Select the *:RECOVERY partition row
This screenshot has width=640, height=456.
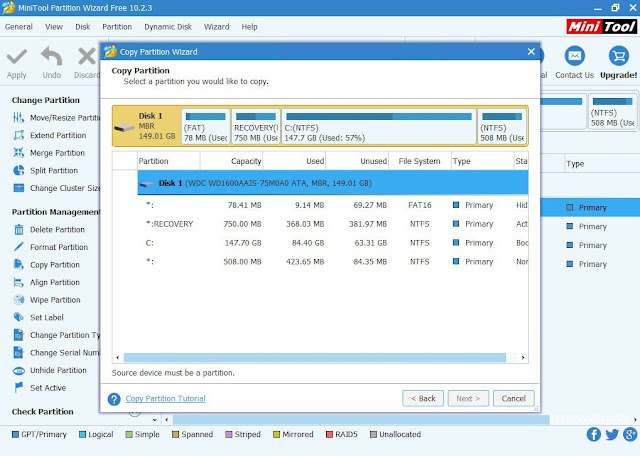333,224
